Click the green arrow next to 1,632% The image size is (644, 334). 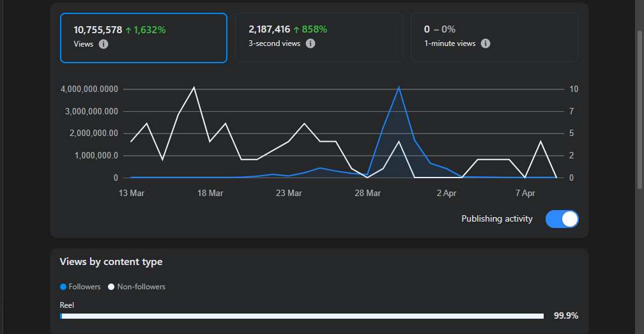(128, 29)
